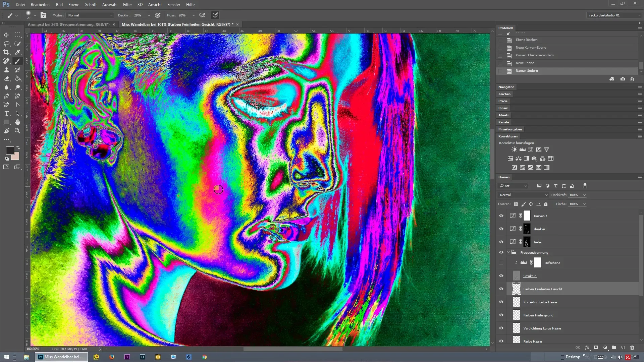Open layer style fx menu

pos(587,348)
